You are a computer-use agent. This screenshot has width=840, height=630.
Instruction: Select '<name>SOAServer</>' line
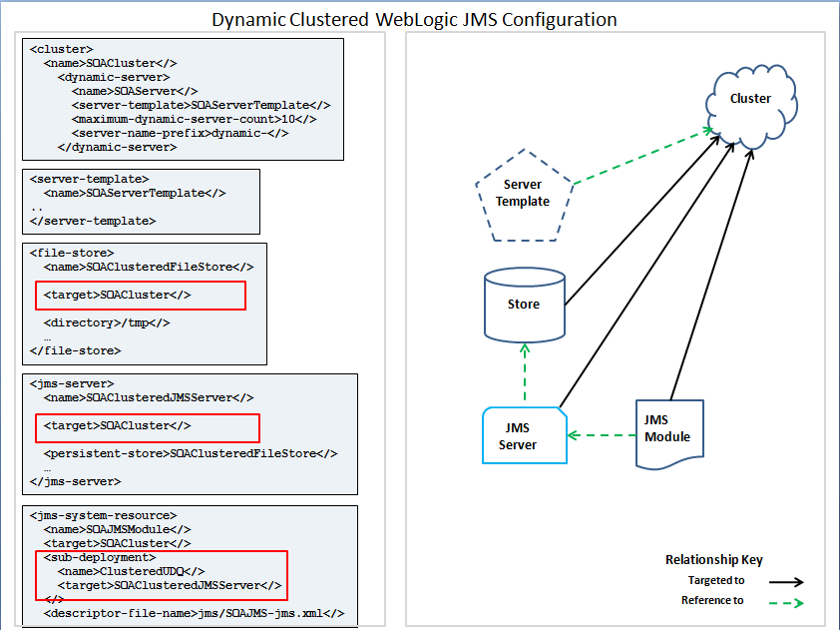(x=135, y=91)
